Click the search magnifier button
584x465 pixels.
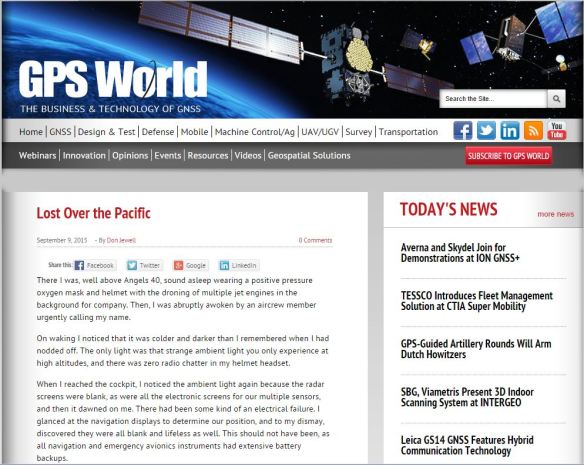[x=556, y=99]
